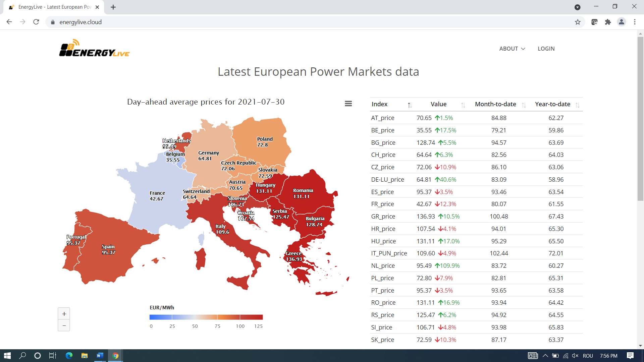The image size is (644, 362).
Task: Click the map zoom in plus button
Action: click(x=64, y=314)
